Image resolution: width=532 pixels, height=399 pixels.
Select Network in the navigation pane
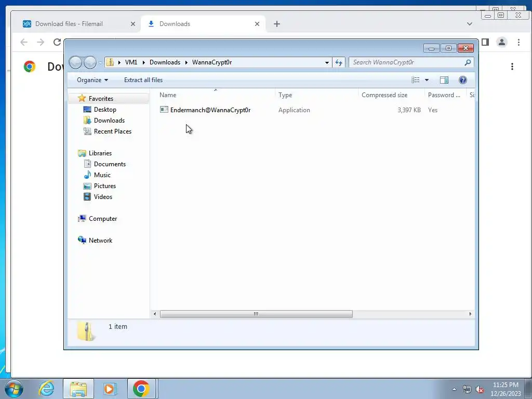pyautogui.click(x=100, y=241)
